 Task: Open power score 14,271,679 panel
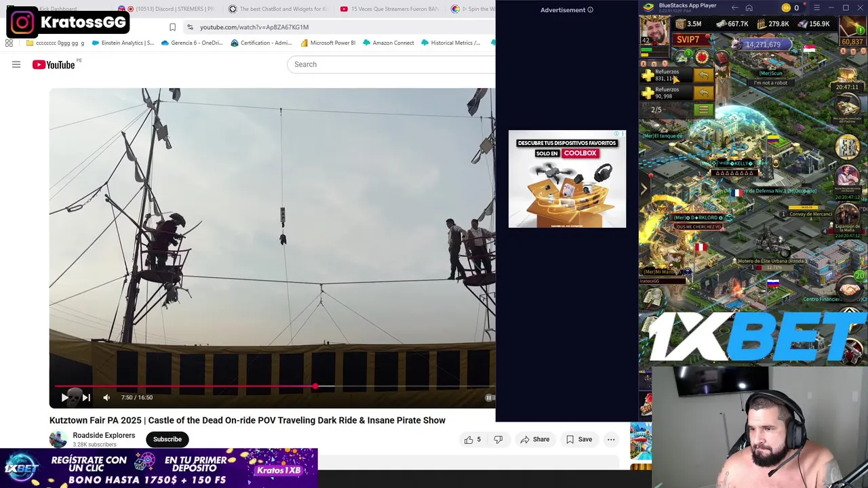coord(762,45)
